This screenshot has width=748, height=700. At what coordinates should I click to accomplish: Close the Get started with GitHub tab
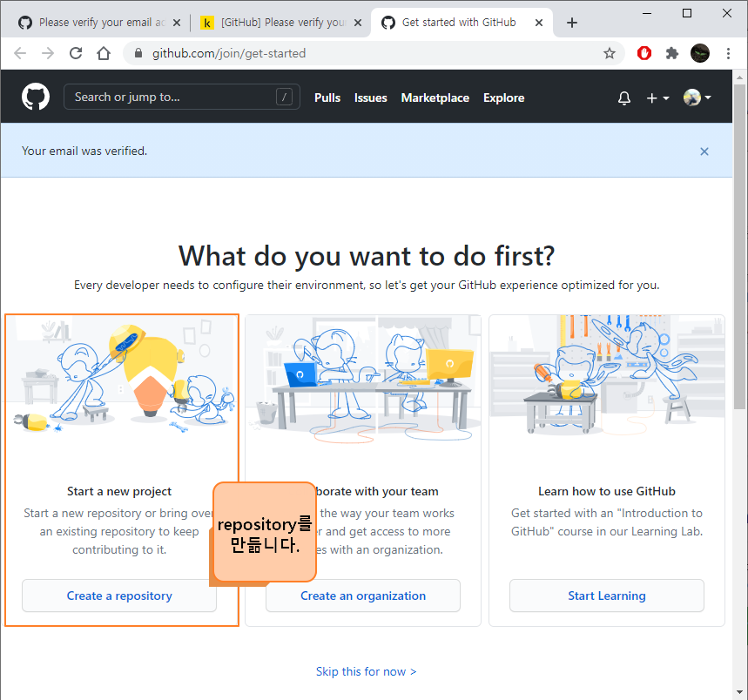coord(539,23)
